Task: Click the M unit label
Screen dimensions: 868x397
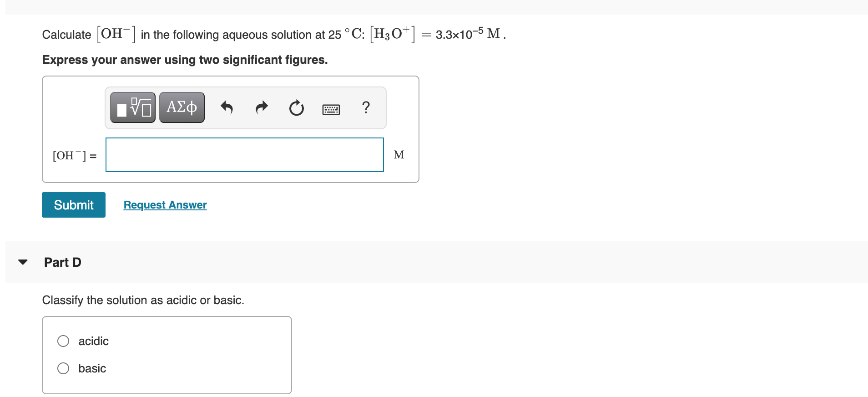Action: point(399,154)
